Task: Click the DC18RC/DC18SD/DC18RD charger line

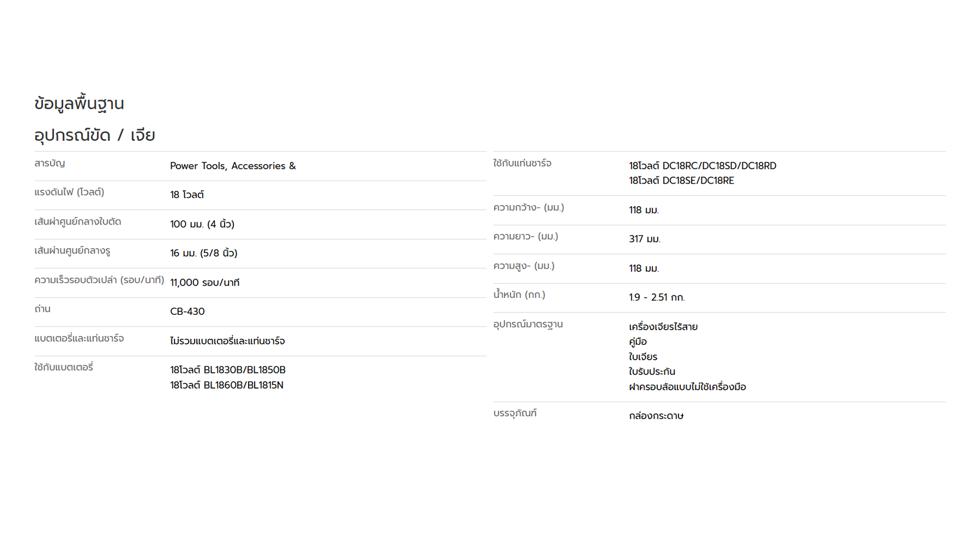Action: click(x=702, y=166)
